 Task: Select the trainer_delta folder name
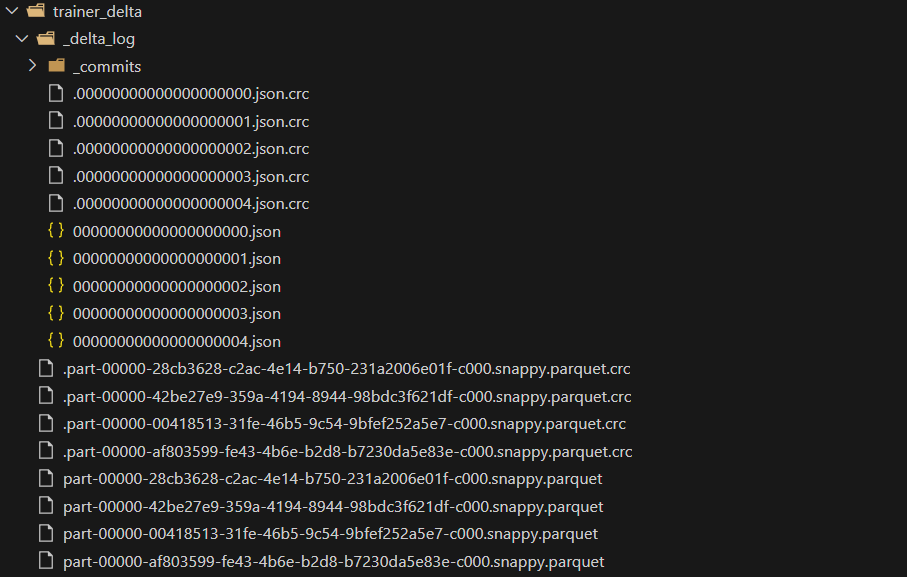click(97, 12)
